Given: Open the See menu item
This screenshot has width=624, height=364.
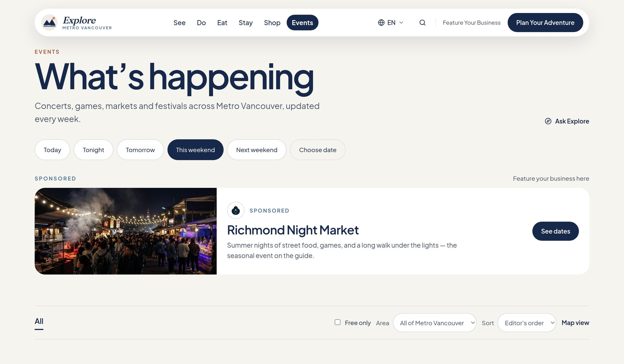Looking at the screenshot, I should point(179,23).
